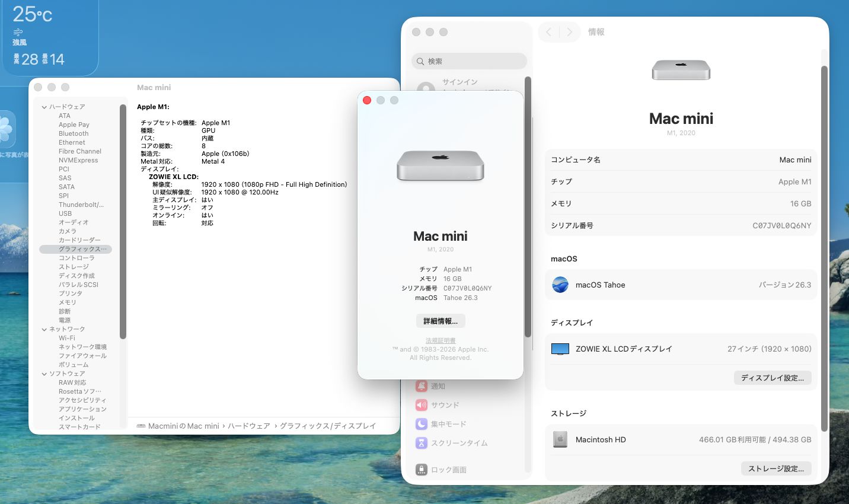Select Ethernet in hardware list
849x504 pixels.
[72, 142]
